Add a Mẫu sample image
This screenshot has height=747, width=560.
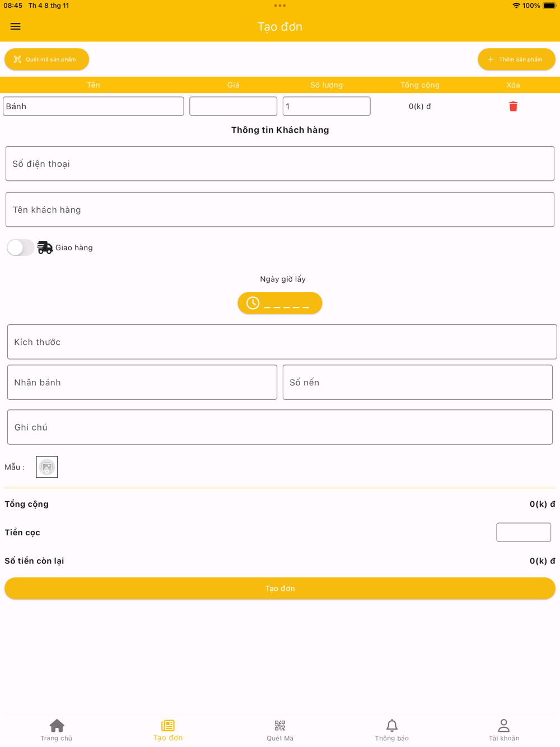tap(47, 467)
